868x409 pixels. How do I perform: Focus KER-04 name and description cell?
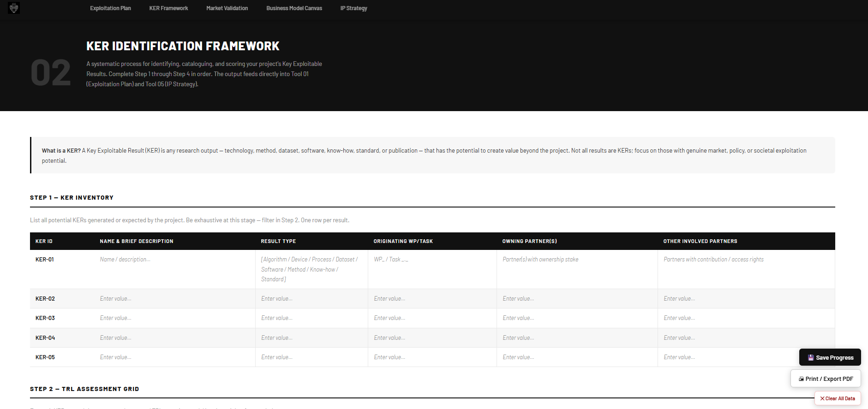[174, 338]
